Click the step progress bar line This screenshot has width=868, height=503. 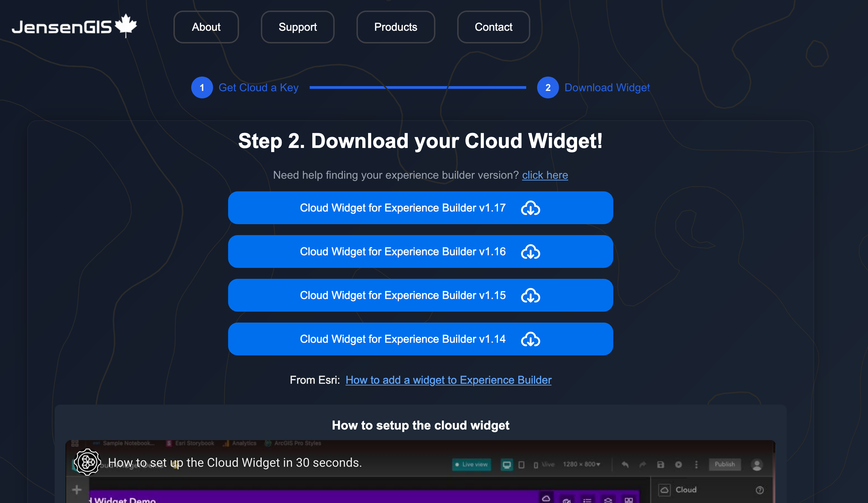pyautogui.click(x=418, y=87)
